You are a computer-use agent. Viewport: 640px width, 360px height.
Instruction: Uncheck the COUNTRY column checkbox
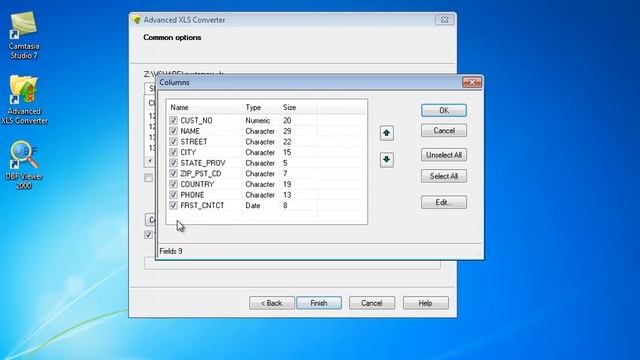pos(173,184)
